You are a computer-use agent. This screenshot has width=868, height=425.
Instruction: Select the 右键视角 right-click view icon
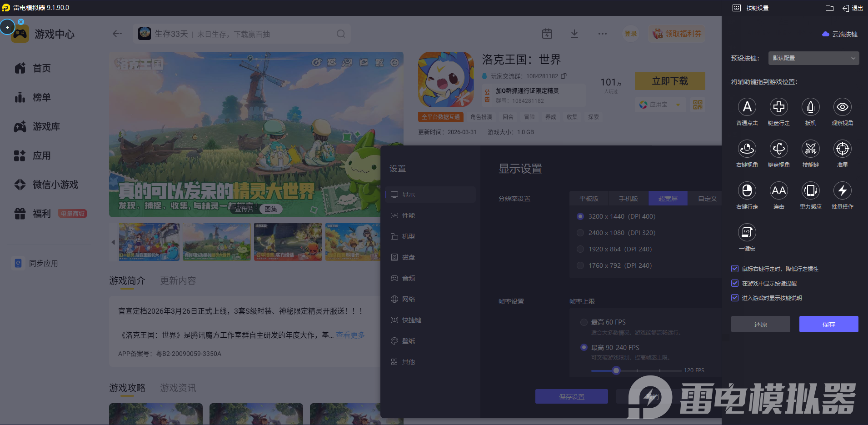pos(747,149)
